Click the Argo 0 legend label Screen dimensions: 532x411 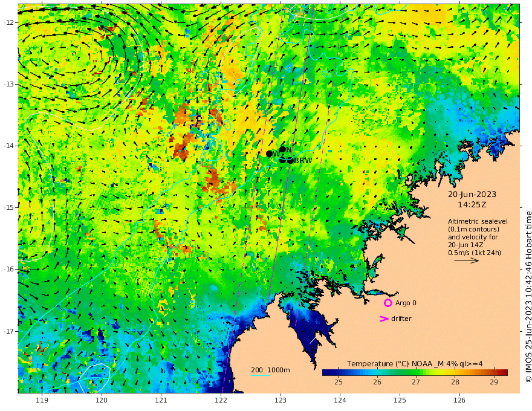[x=406, y=303]
